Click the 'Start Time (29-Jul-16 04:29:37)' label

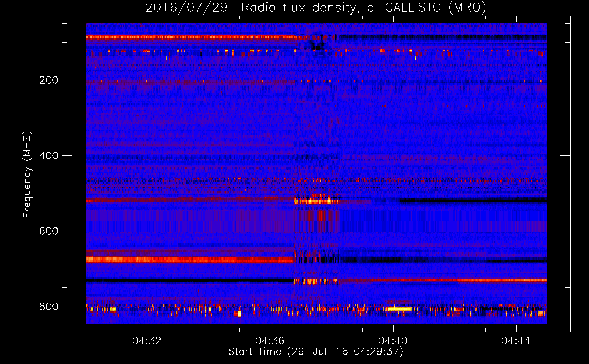pos(316,352)
